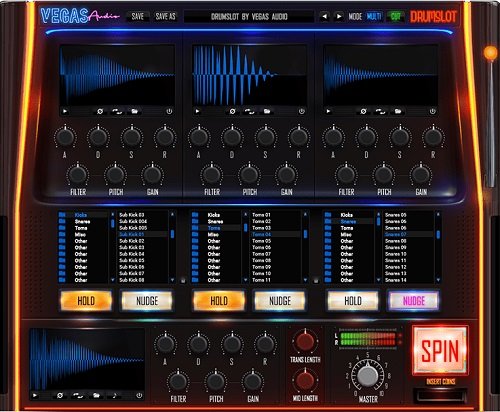Play the third slot's snare sample
This screenshot has height=412, width=500.
tap(329, 111)
